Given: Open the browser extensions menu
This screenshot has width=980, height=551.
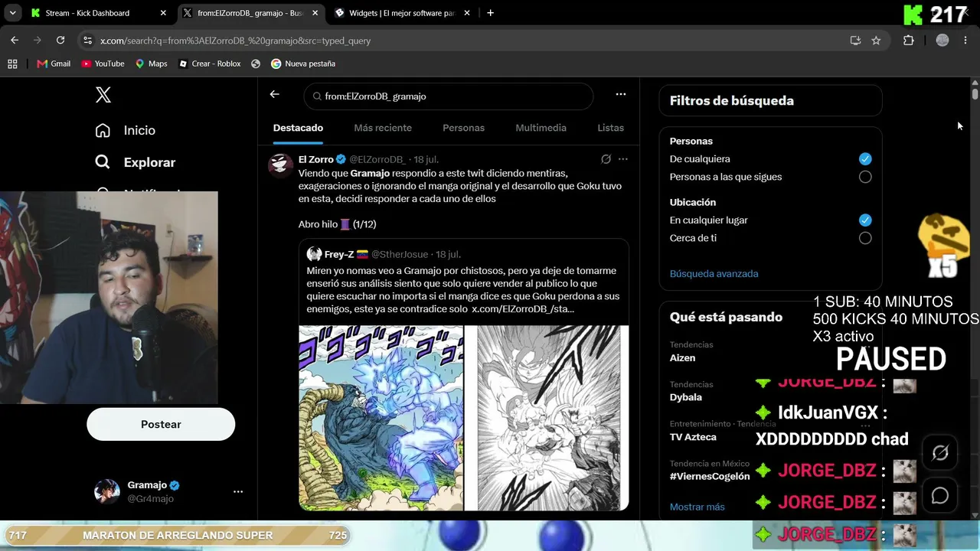Looking at the screenshot, I should click(909, 41).
